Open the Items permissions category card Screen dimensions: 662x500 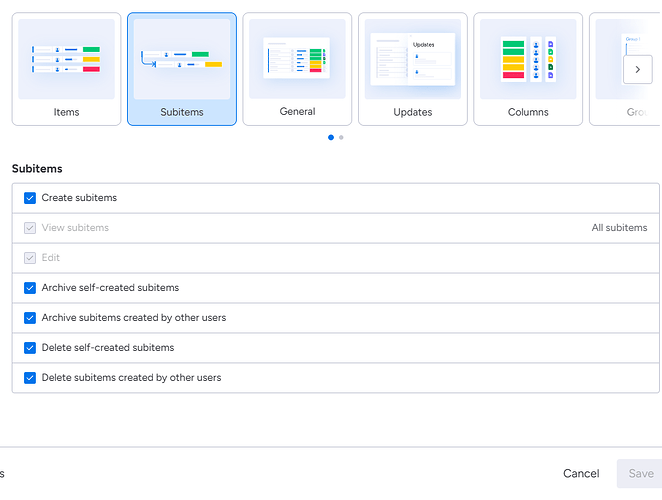[x=66, y=69]
